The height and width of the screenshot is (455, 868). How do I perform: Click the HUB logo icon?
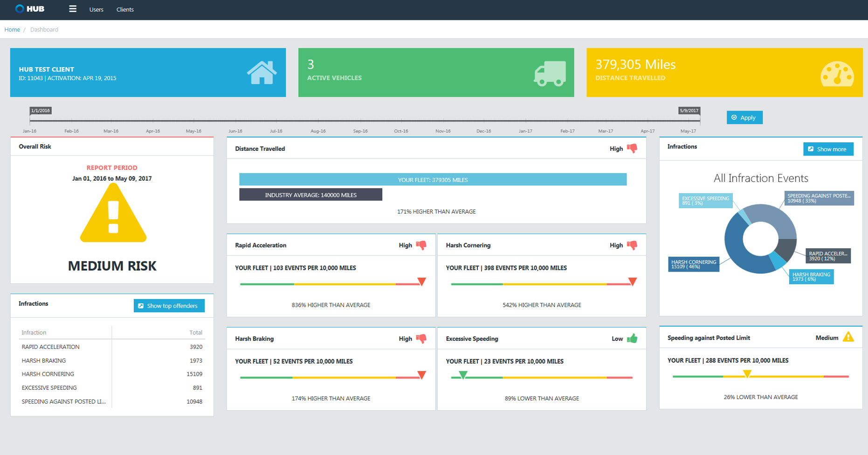tap(20, 9)
